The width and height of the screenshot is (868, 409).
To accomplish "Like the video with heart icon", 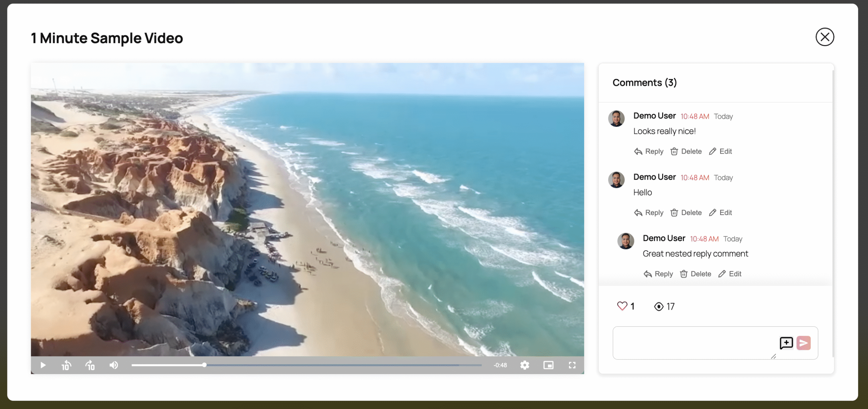I will point(622,306).
